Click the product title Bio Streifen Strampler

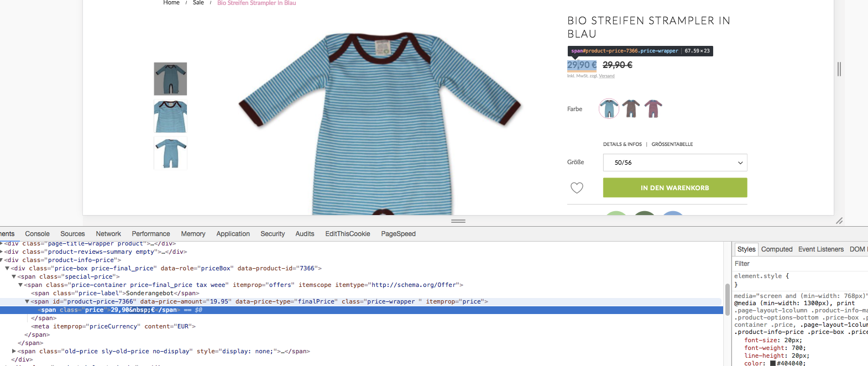[x=649, y=27]
